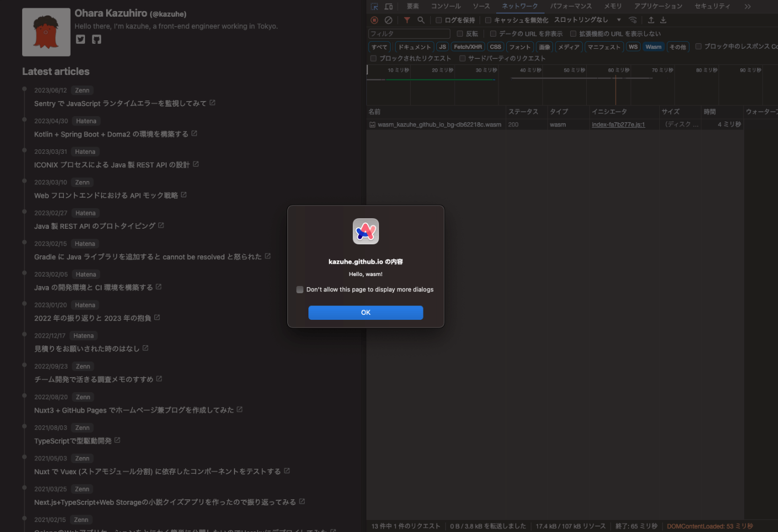Check Don't allow this page to display more dialogs

pos(300,290)
